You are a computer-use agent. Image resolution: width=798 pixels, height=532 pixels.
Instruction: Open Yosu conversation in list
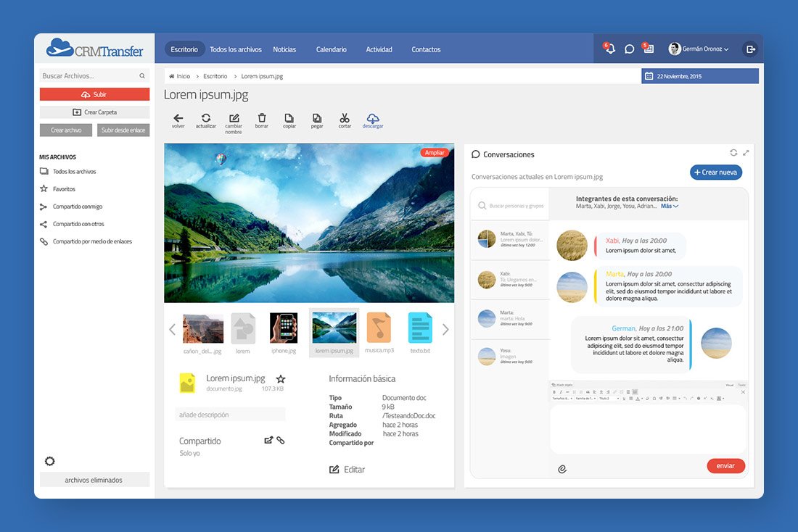[x=511, y=356]
